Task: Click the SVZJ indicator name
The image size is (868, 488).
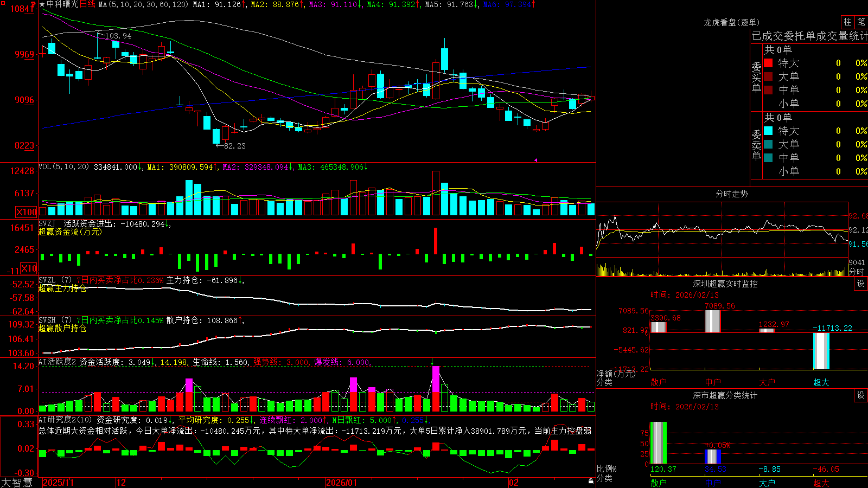Action: point(47,224)
